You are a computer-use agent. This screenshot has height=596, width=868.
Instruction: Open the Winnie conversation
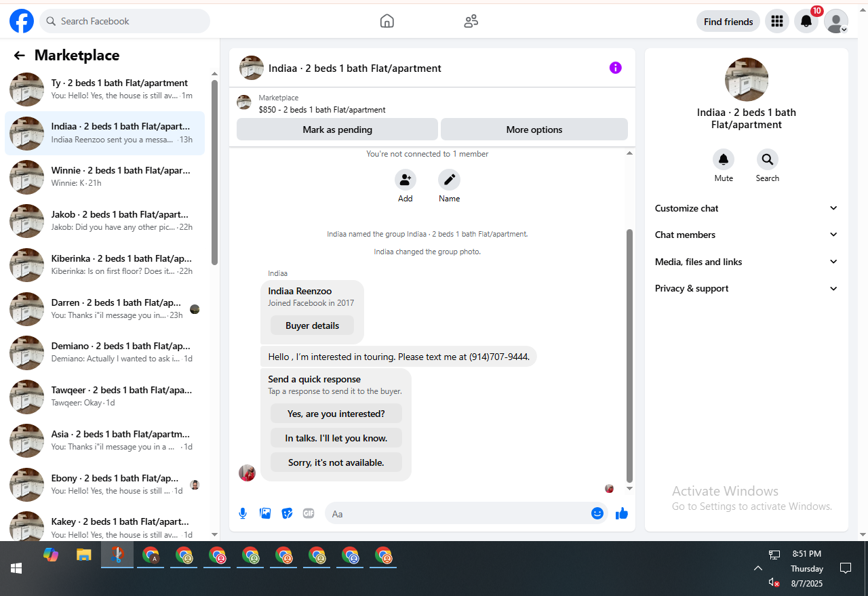coord(105,177)
